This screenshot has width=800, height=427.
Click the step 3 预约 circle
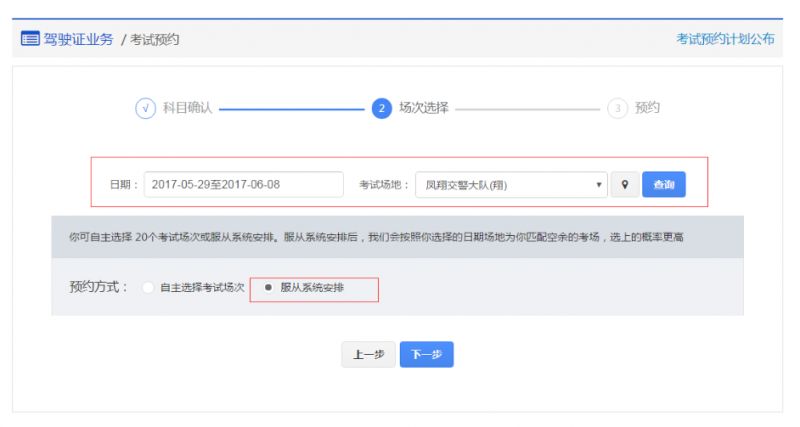pos(617,108)
